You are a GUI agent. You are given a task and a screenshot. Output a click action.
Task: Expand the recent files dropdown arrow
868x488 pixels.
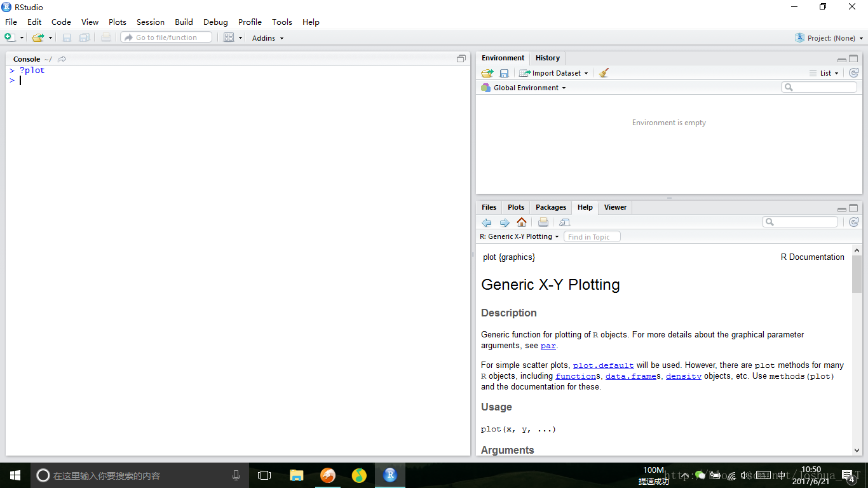tap(50, 38)
